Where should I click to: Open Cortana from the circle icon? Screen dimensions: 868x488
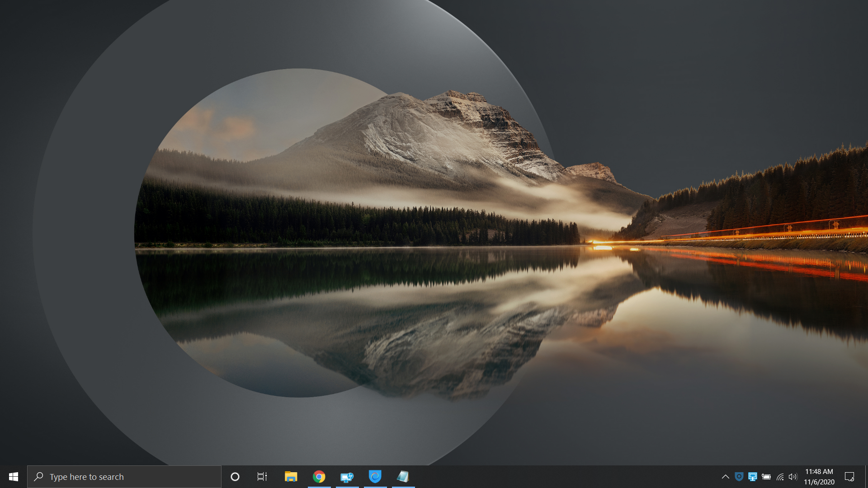pyautogui.click(x=235, y=477)
